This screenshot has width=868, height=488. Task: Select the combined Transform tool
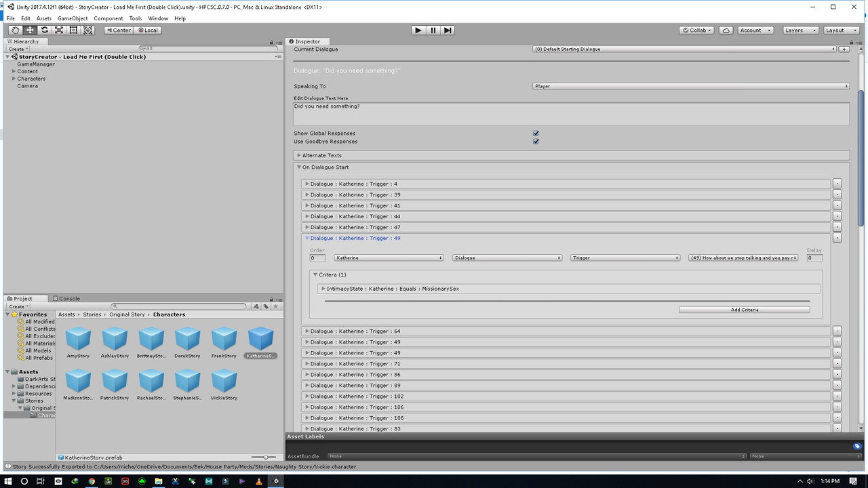click(88, 30)
